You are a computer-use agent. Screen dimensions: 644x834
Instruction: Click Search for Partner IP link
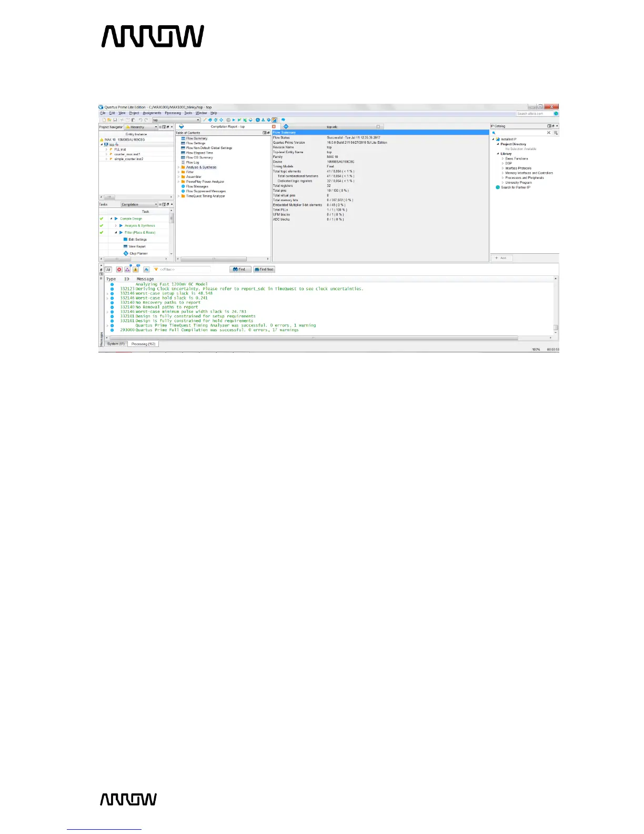point(516,187)
